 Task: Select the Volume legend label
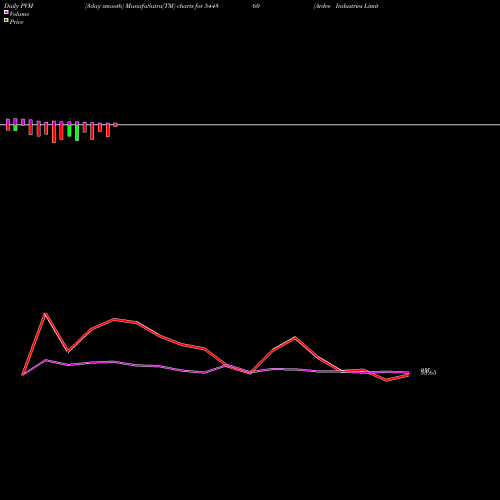click(19, 14)
